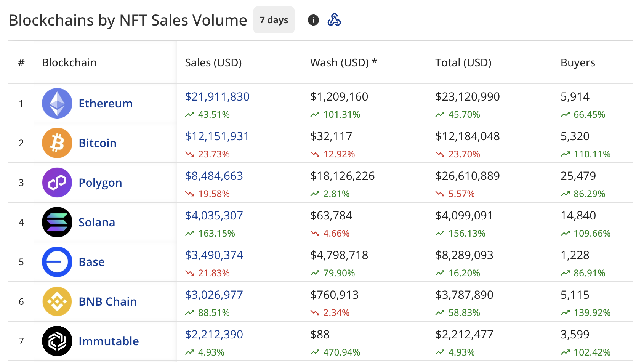Select Polygon total $26,610,889

(x=468, y=176)
